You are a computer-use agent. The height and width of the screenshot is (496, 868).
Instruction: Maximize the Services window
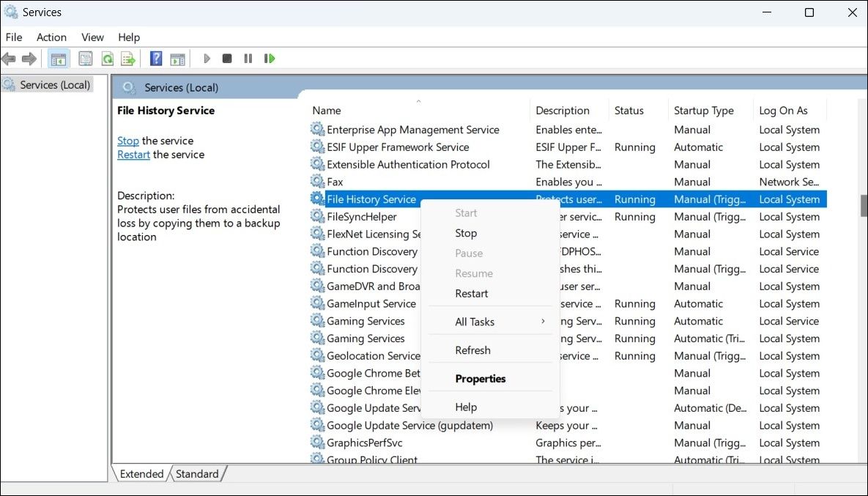(x=809, y=12)
